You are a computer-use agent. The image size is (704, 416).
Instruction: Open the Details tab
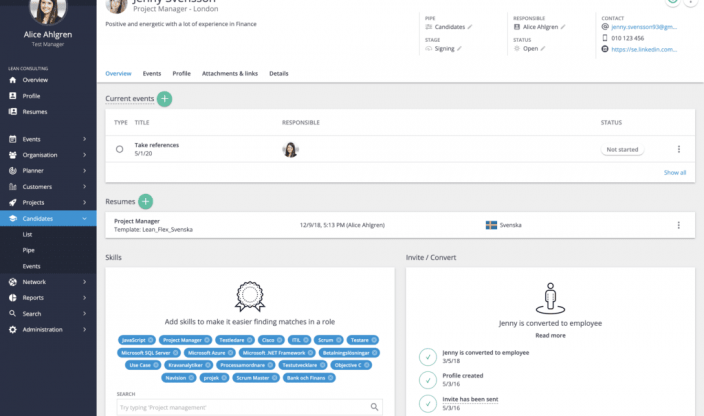tap(278, 74)
